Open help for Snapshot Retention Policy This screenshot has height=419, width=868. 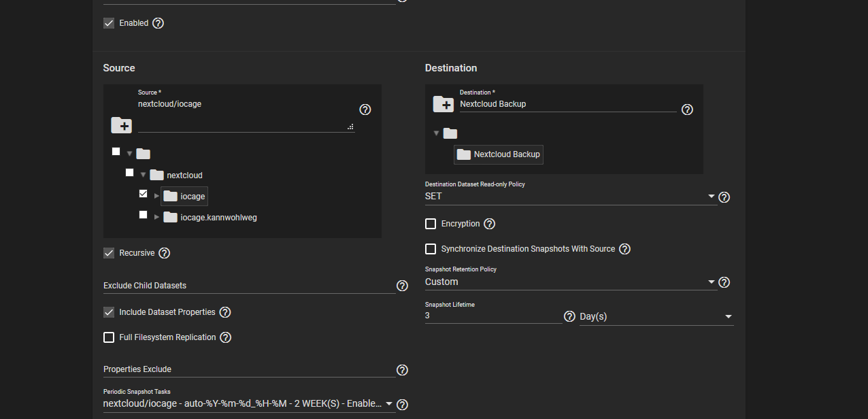pos(724,282)
